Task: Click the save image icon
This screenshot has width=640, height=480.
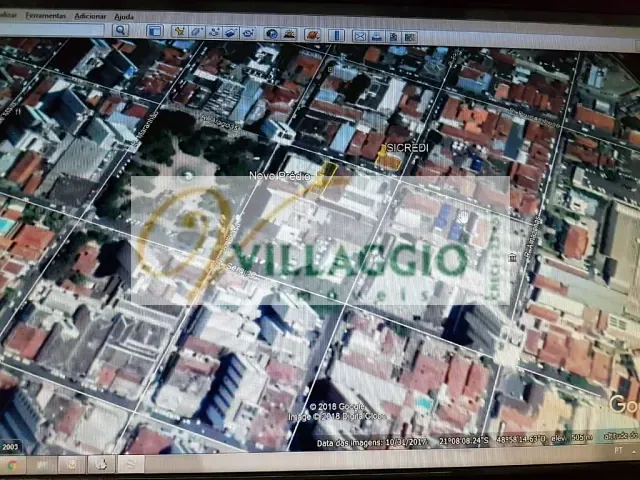Action: (x=393, y=37)
